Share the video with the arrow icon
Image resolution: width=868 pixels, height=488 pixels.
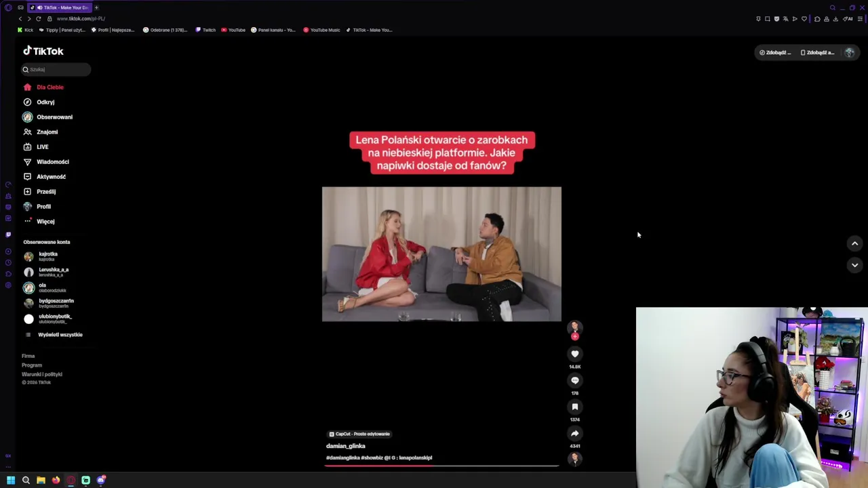[574, 433]
